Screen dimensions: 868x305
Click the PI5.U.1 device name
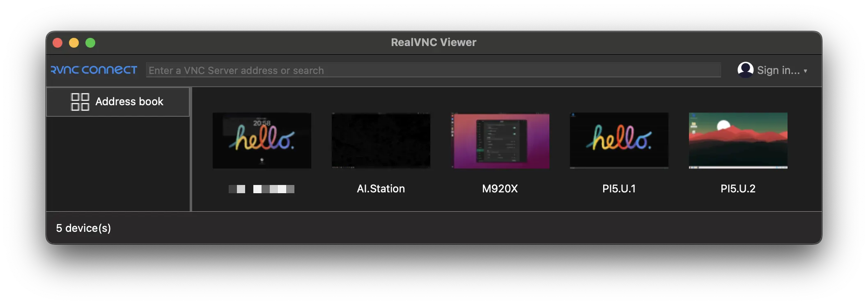(619, 189)
